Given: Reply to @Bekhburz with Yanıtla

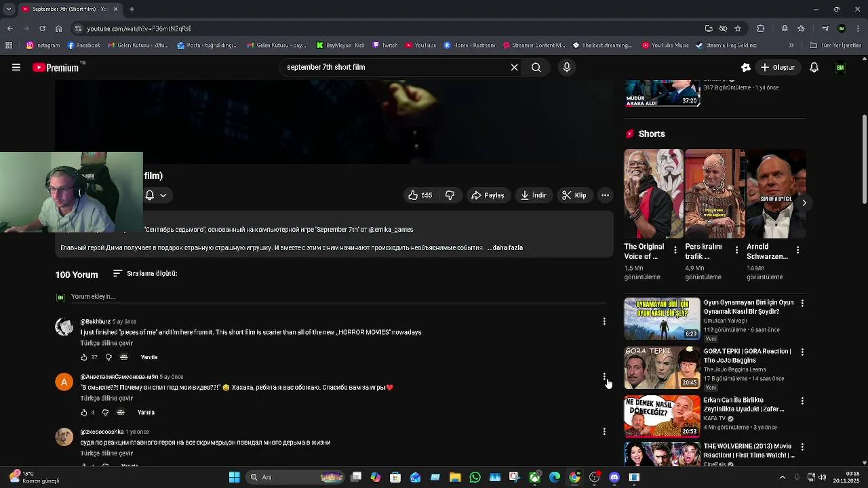Looking at the screenshot, I should [149, 357].
